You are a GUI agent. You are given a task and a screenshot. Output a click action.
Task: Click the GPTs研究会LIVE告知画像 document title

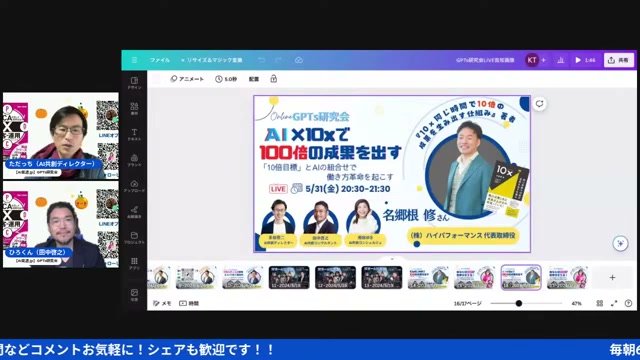pyautogui.click(x=485, y=60)
